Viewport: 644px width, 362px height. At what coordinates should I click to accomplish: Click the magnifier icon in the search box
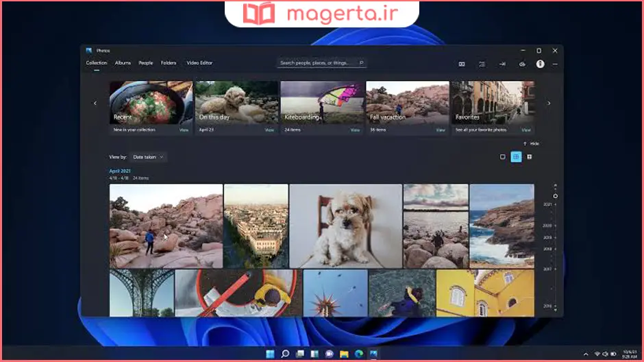tap(362, 63)
